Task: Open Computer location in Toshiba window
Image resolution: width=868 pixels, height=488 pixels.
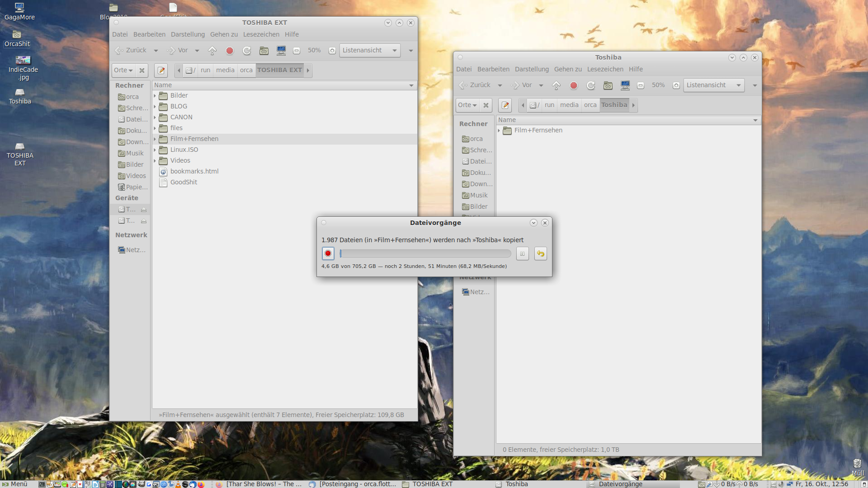Action: tap(625, 85)
